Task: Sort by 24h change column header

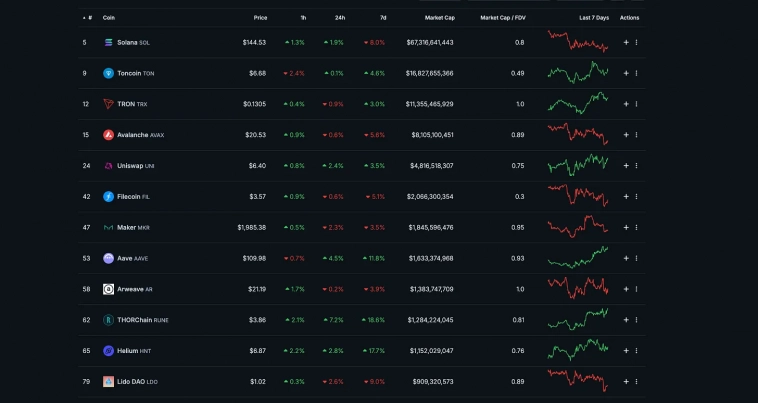Action: [340, 18]
